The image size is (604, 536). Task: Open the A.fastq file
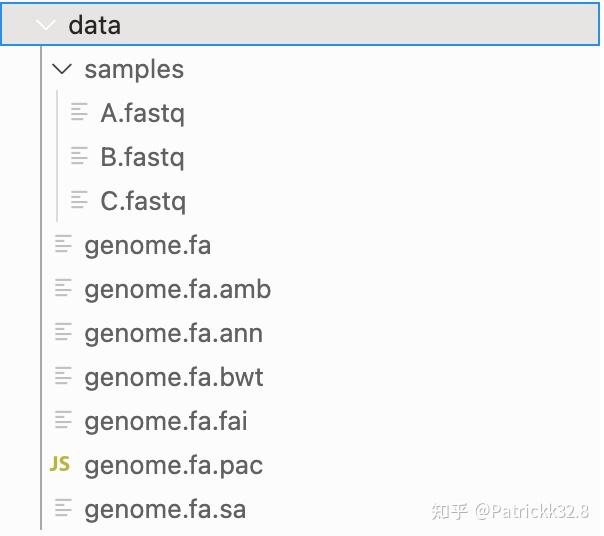pos(142,113)
